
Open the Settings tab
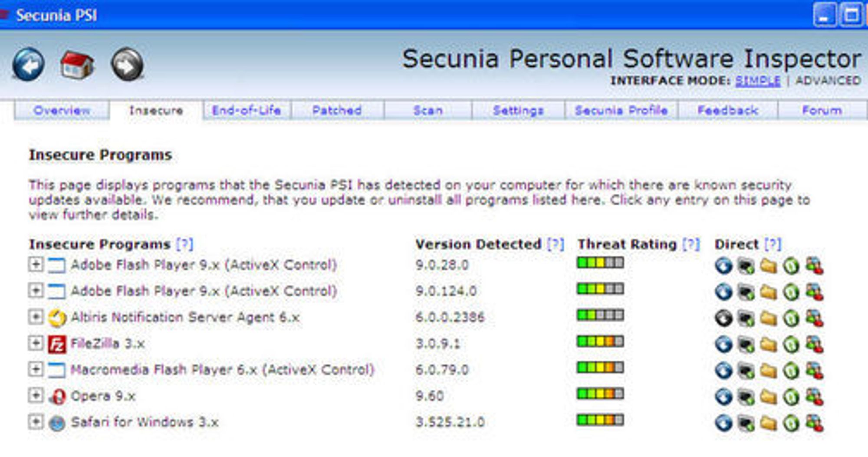click(518, 110)
